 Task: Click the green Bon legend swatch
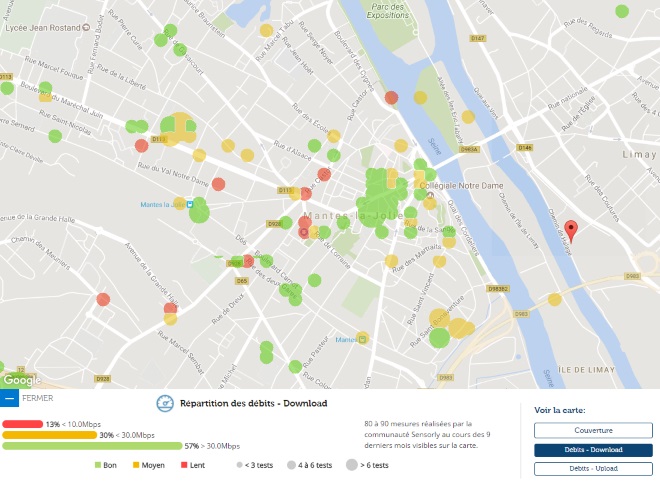click(98, 466)
